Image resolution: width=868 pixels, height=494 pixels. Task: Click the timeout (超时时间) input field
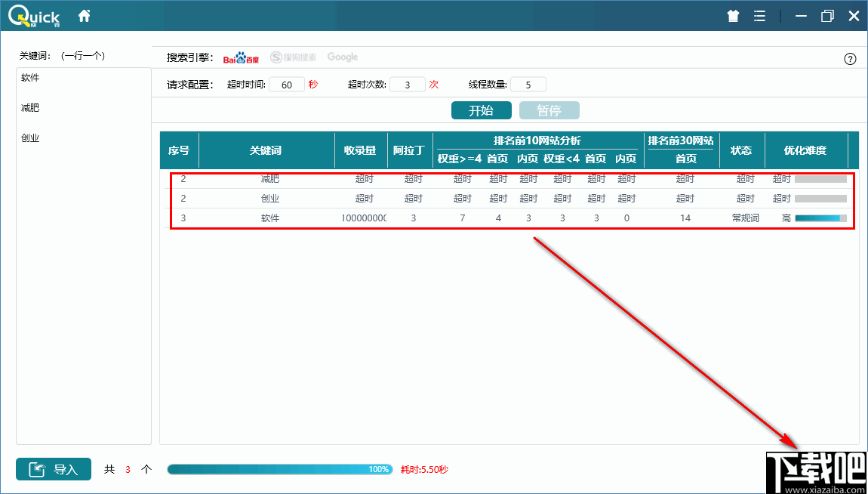pos(287,84)
